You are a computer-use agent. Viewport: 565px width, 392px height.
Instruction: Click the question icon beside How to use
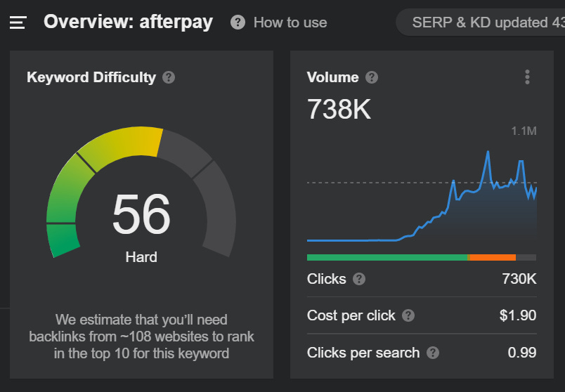point(238,22)
